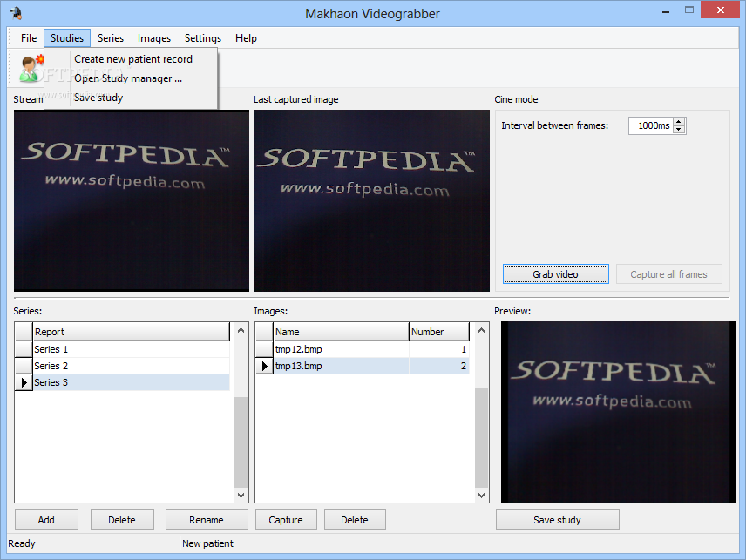Image resolution: width=746 pixels, height=560 pixels.
Task: Choose Create new patient record
Action: pyautogui.click(x=133, y=59)
